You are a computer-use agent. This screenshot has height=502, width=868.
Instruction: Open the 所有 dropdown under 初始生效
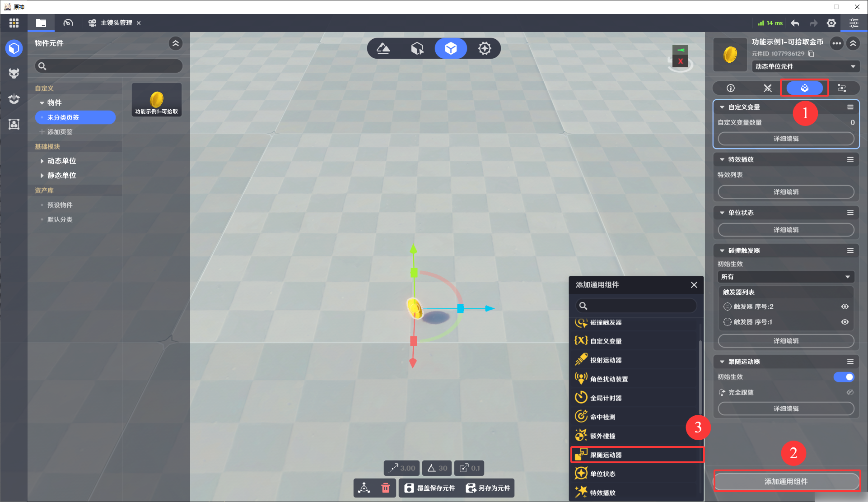point(785,277)
